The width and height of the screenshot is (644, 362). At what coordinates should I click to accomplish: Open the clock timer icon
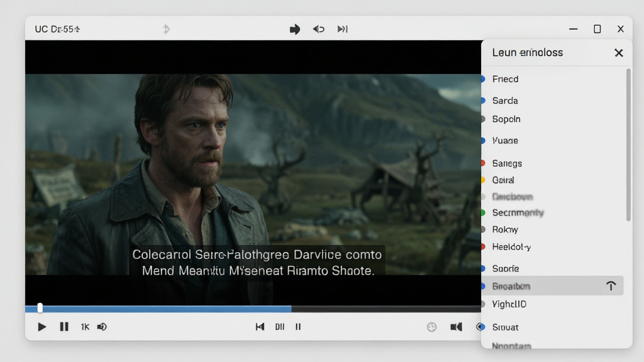tap(431, 327)
